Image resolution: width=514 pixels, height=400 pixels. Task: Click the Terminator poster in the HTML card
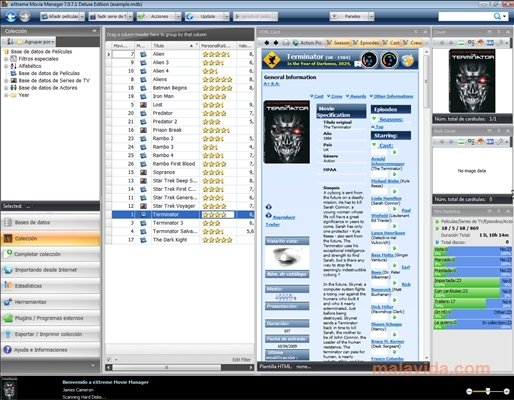click(x=287, y=132)
